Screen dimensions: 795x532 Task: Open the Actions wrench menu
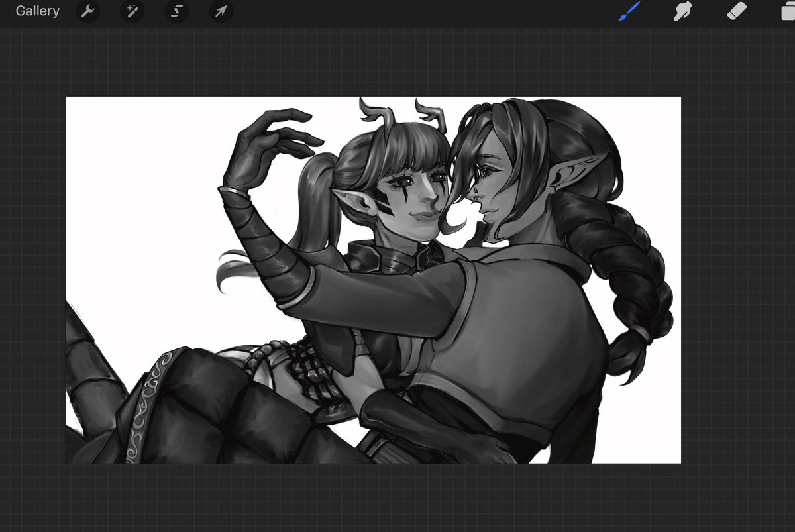click(87, 11)
